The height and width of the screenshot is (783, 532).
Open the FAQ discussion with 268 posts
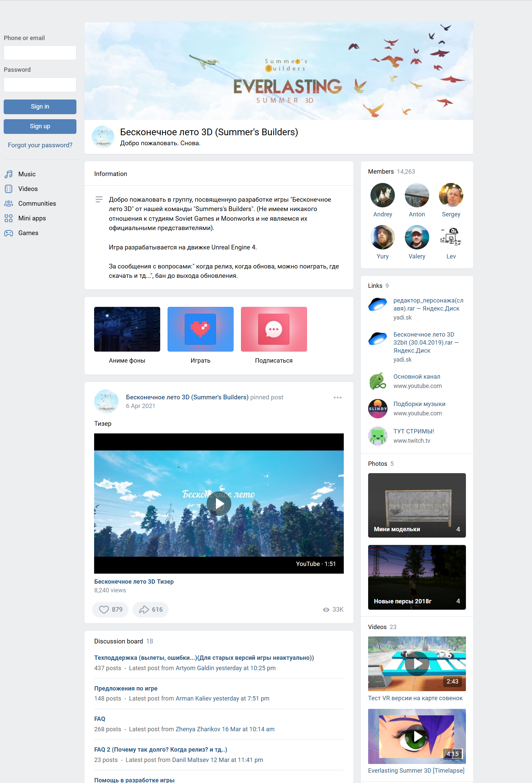[x=100, y=719]
